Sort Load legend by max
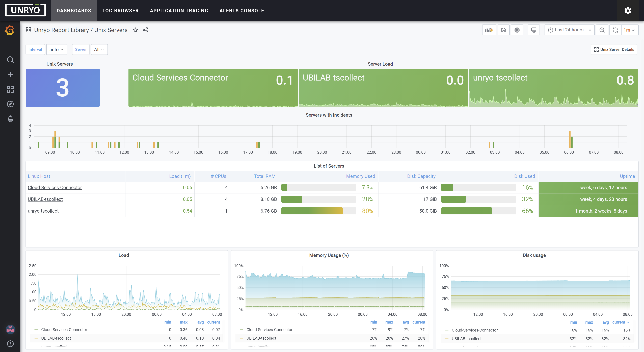Screen dimensions: 644x352 [183, 322]
